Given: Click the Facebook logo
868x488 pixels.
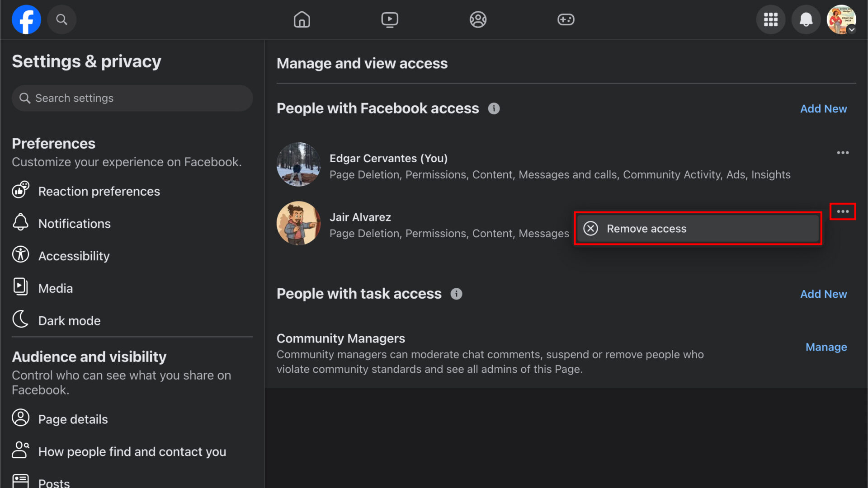Looking at the screenshot, I should (26, 19).
